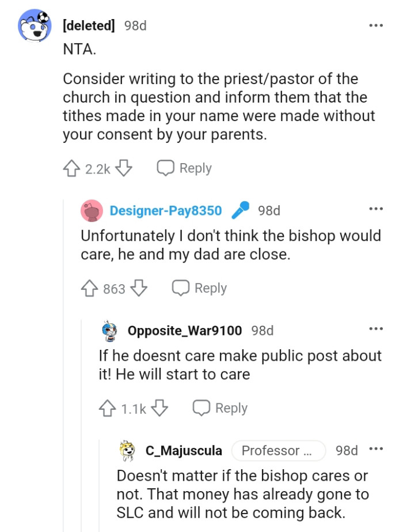Upvote the NTA top comment
Viewport: 403px width, 532px height.
[x=70, y=168]
